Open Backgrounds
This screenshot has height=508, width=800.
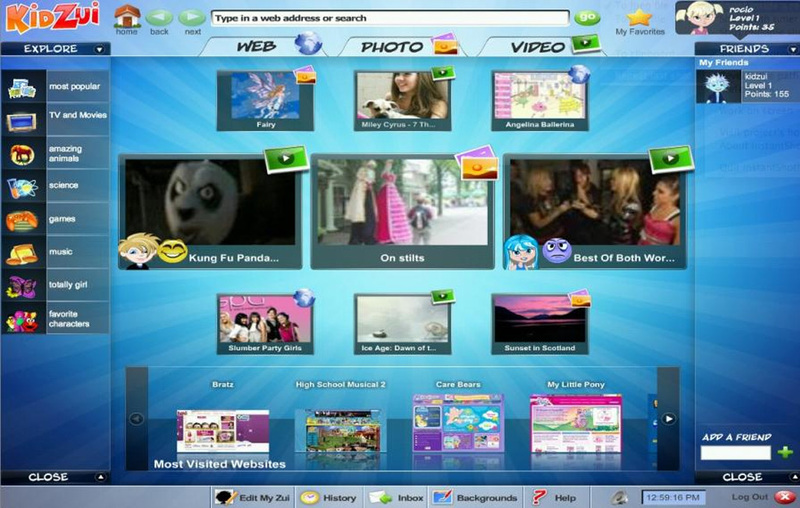point(474,497)
